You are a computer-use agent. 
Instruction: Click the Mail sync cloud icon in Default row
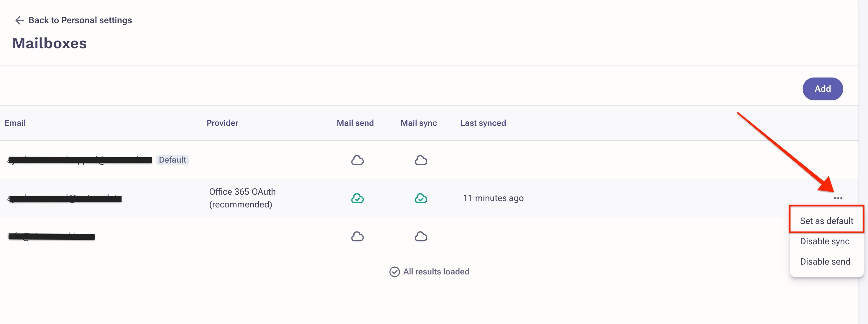[x=421, y=160]
